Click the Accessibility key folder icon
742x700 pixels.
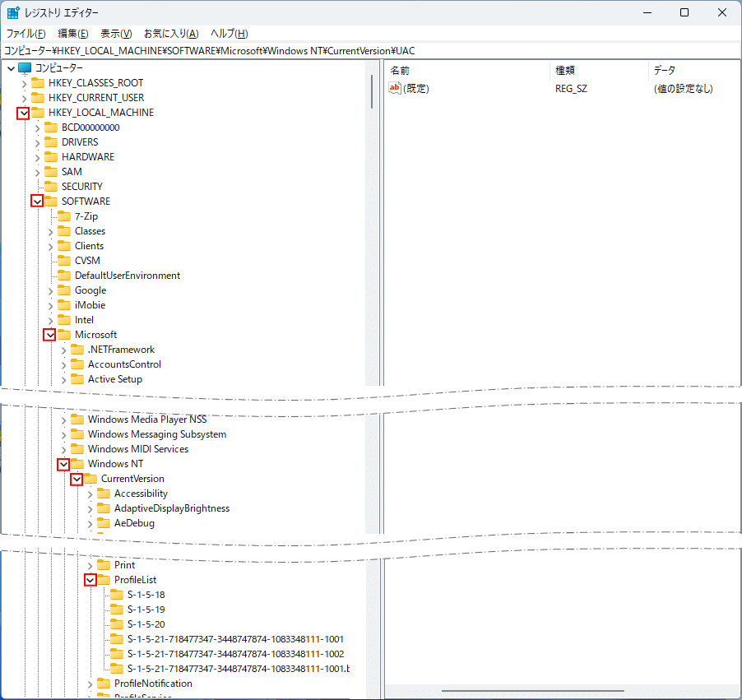[x=102, y=493]
